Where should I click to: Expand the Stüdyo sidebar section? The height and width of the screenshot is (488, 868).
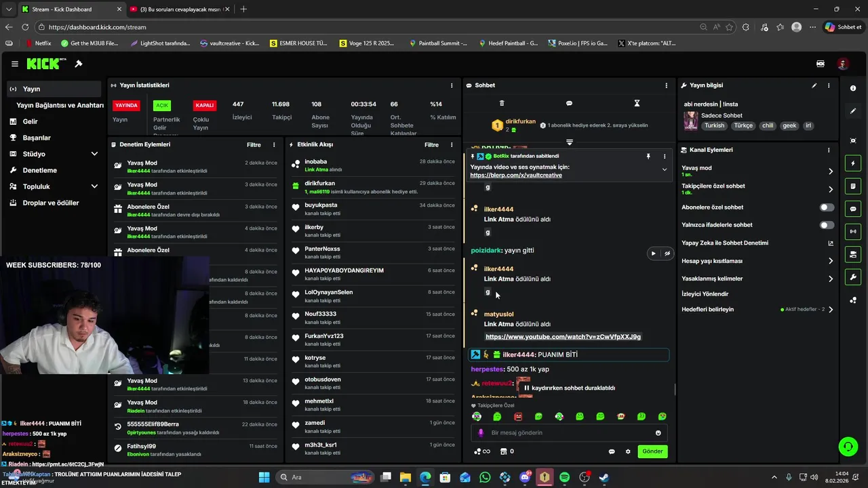click(94, 154)
